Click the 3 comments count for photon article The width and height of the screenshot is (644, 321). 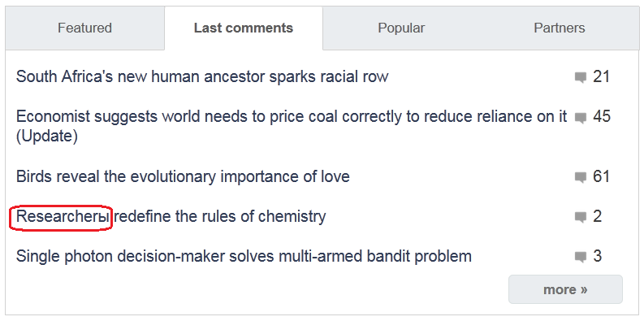click(x=597, y=256)
